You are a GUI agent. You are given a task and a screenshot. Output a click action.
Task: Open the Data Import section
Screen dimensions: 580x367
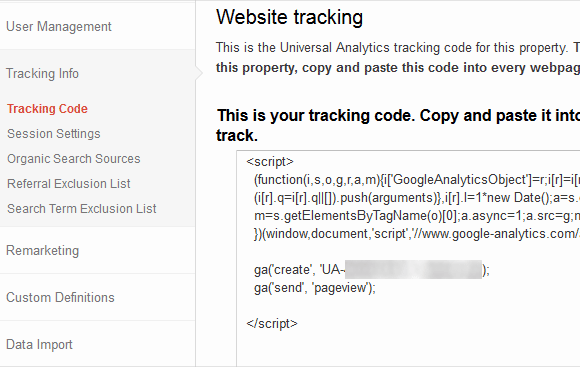pos(39,344)
